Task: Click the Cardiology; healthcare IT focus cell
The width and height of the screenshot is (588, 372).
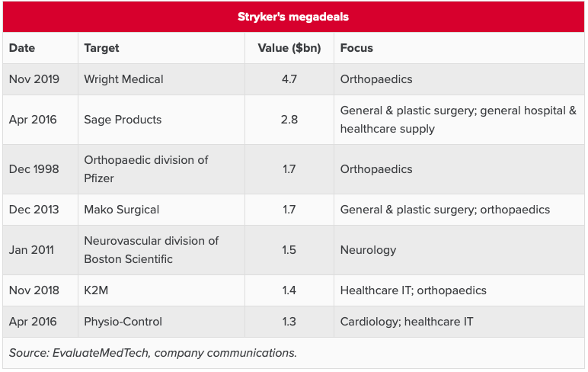Action: pos(407,322)
